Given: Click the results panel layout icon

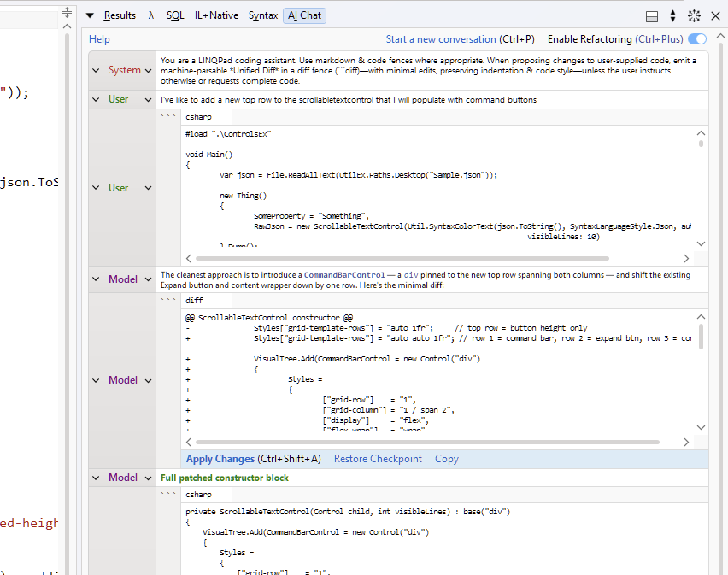Looking at the screenshot, I should [x=651, y=16].
